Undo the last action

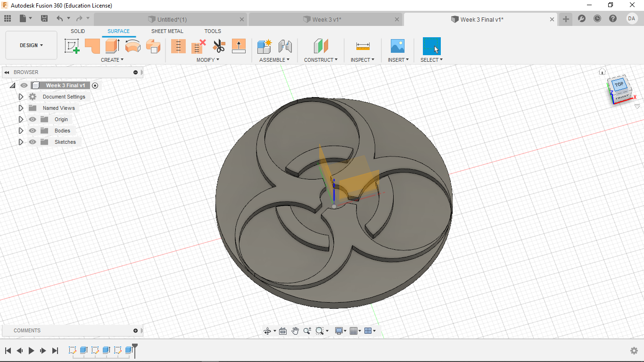(x=59, y=18)
